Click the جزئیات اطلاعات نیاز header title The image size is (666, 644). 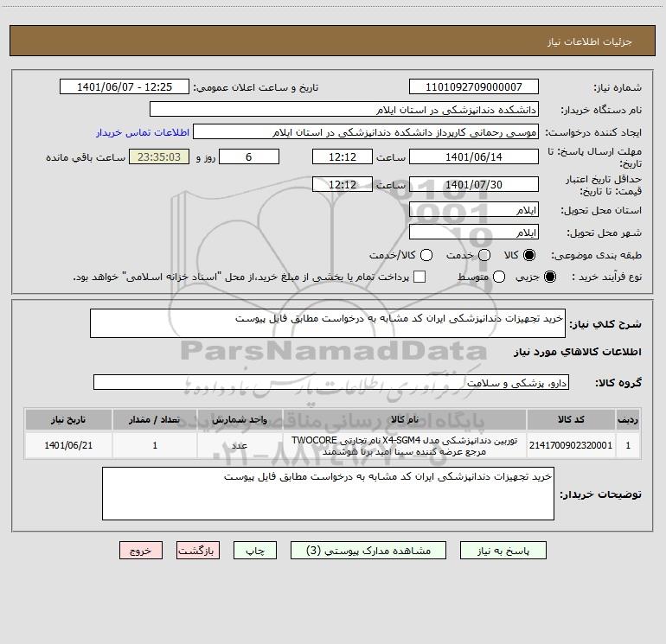coord(589,41)
